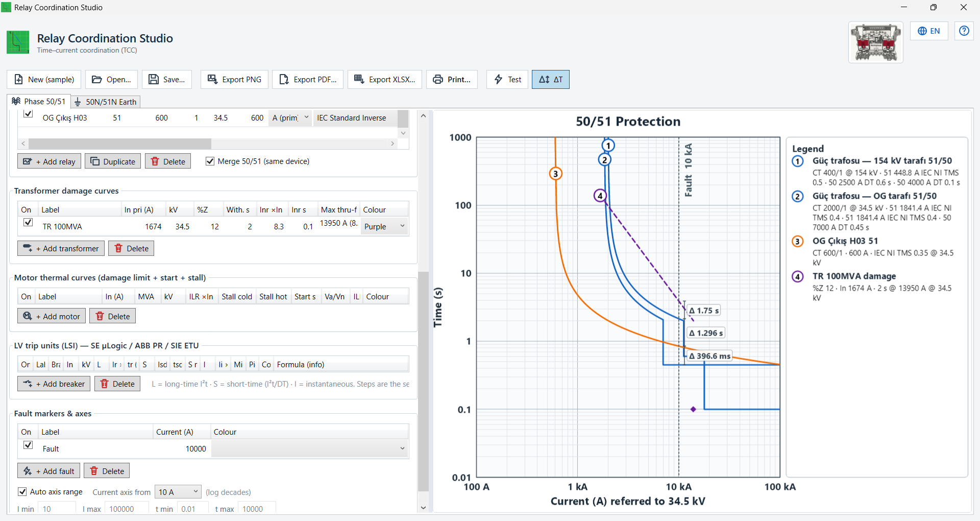Click the EN language button
The width and height of the screenshot is (980, 521).
[x=929, y=31]
